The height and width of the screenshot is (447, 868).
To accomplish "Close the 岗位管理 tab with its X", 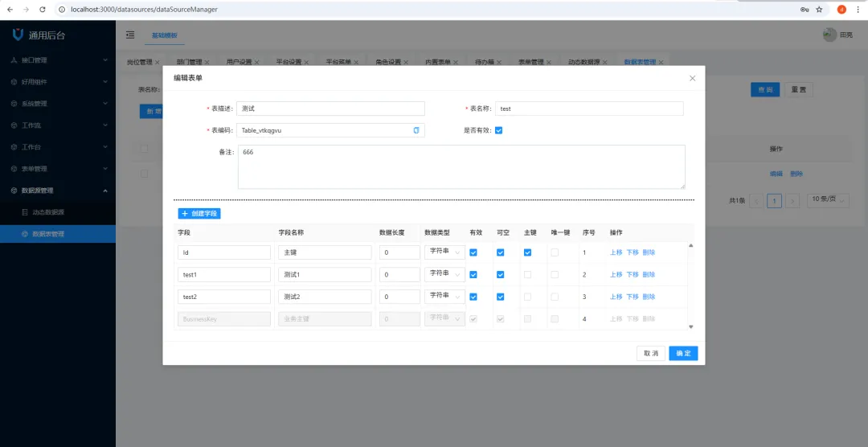I will point(158,62).
